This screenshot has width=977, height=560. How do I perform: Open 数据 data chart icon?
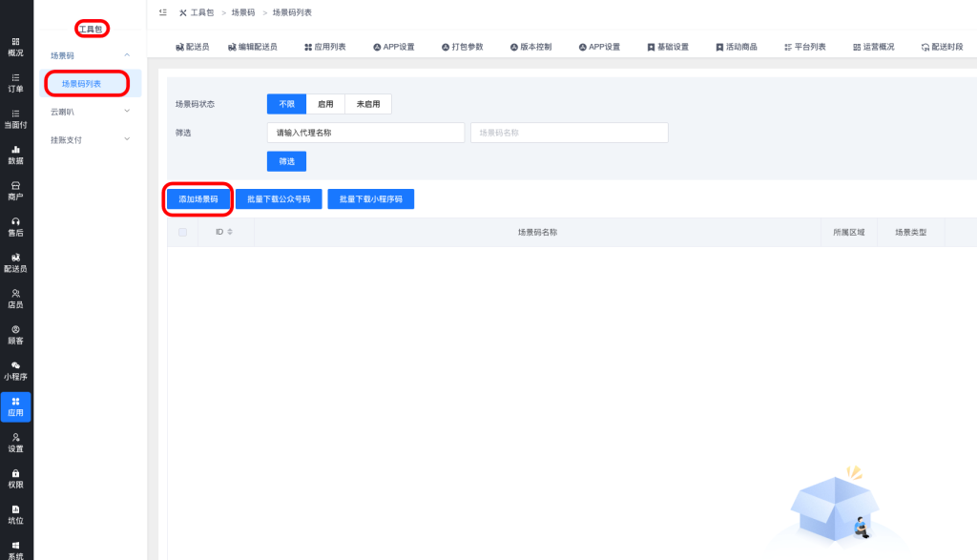tap(15, 156)
